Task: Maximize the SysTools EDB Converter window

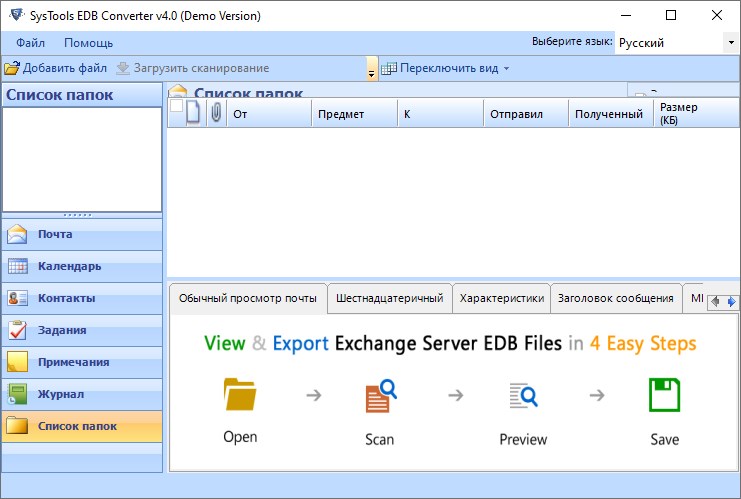Action: pyautogui.click(x=671, y=15)
